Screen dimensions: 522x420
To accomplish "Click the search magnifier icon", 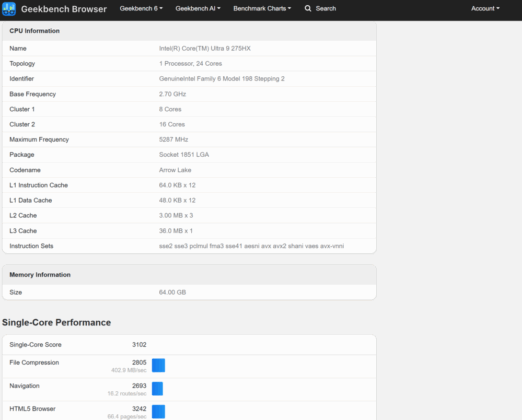I will 308,8.
